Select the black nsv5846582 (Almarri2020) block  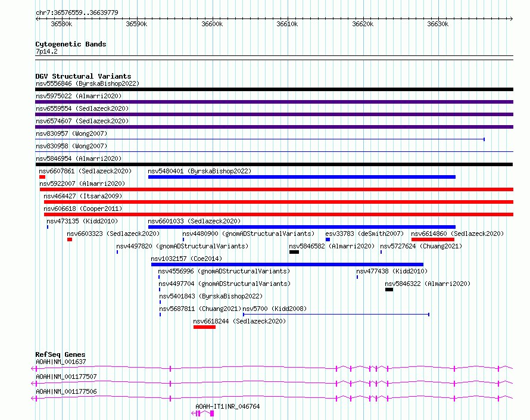pyautogui.click(x=294, y=252)
